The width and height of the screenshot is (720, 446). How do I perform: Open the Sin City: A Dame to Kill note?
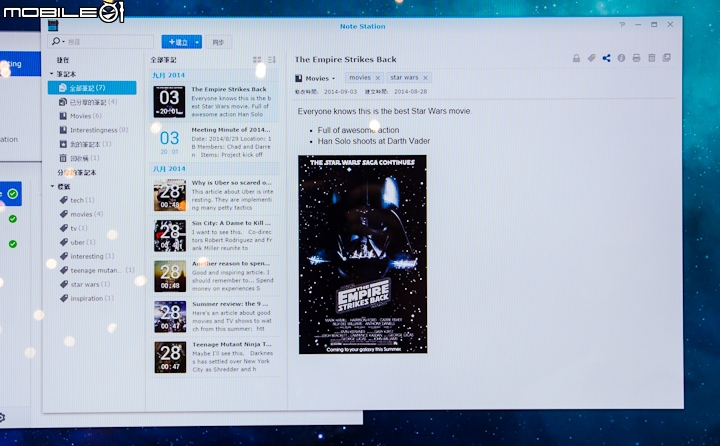[214, 236]
